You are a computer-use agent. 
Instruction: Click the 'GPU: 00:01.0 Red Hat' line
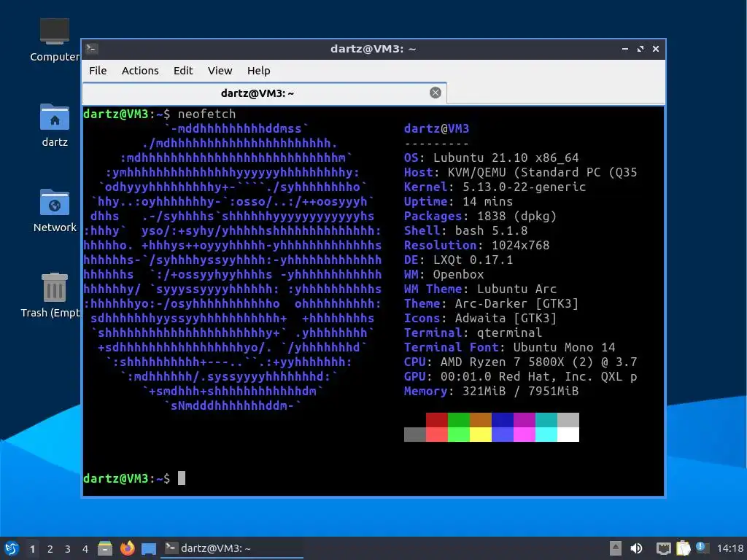point(520,377)
